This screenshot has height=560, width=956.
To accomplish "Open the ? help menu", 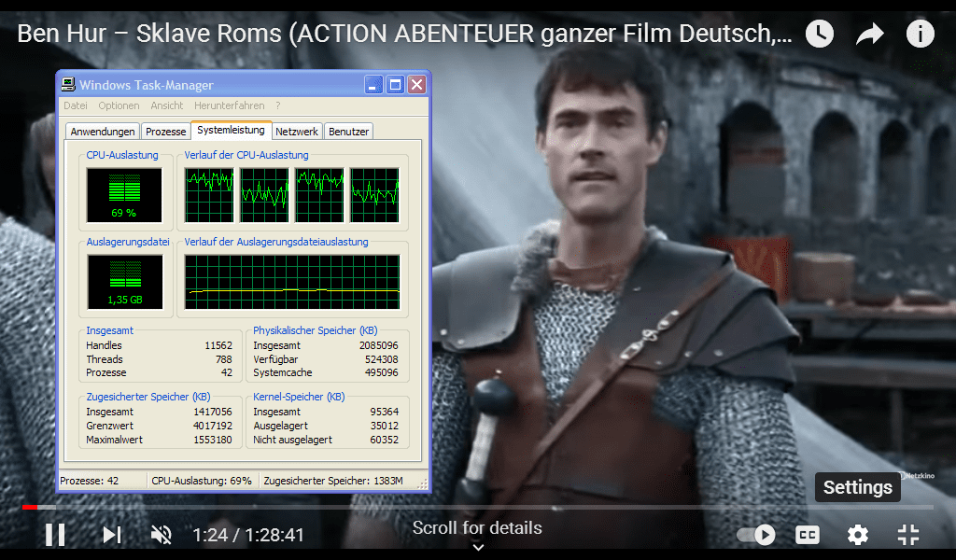I will click(x=278, y=105).
